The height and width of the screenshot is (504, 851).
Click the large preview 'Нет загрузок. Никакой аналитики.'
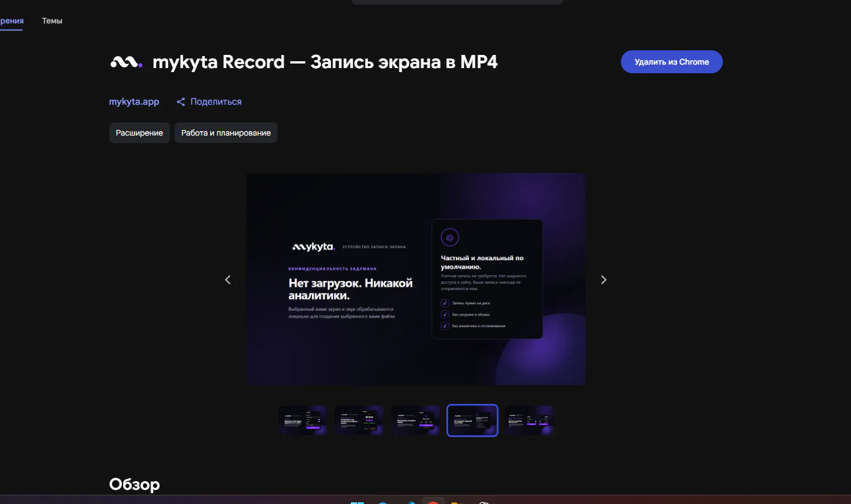tap(415, 279)
